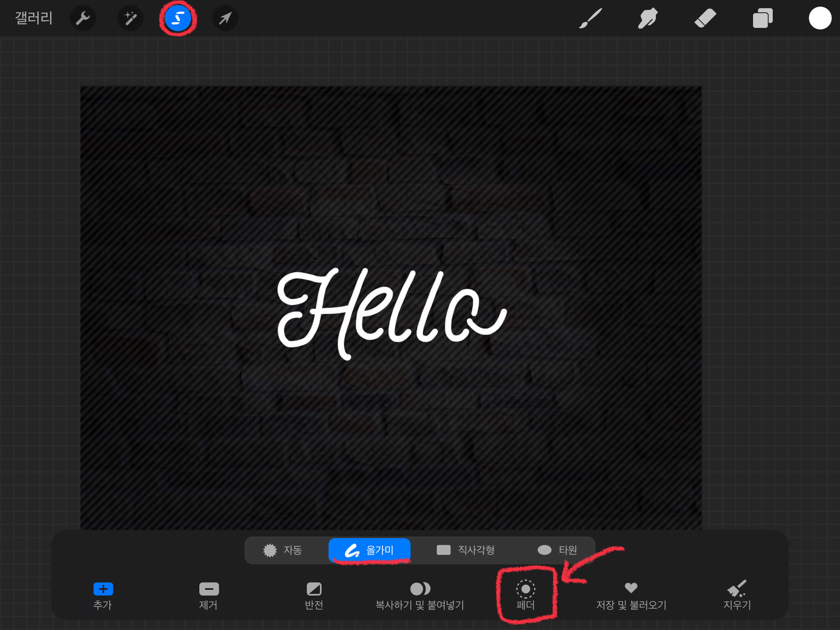Open the Adjustments magic wand menu

(130, 18)
